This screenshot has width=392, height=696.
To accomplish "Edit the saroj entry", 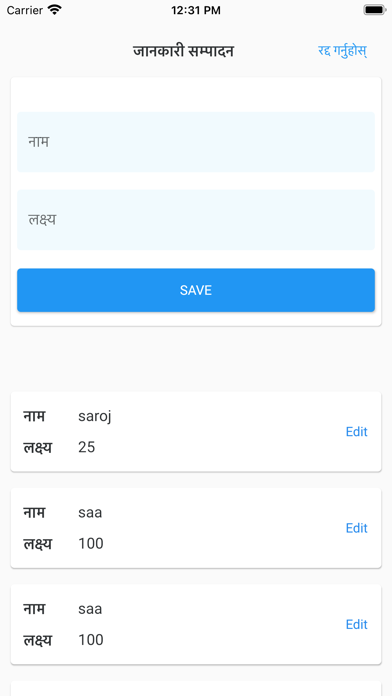I will [356, 431].
